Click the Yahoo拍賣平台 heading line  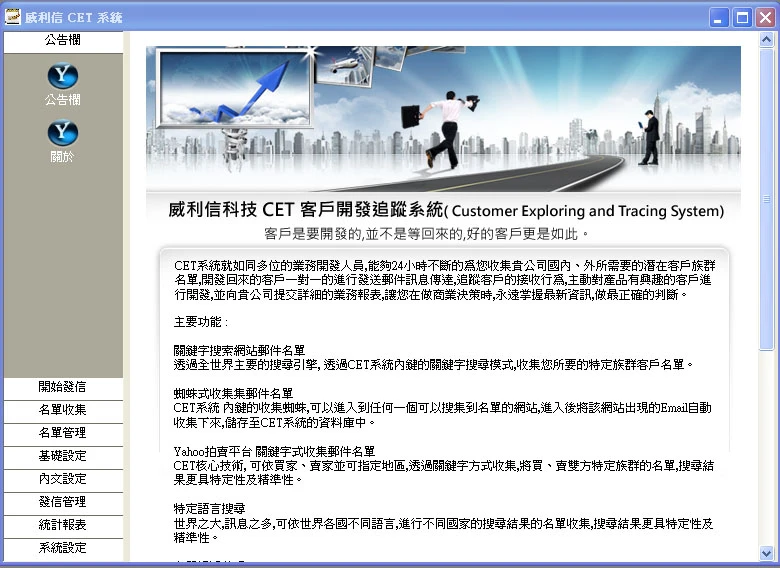pyautogui.click(x=274, y=452)
